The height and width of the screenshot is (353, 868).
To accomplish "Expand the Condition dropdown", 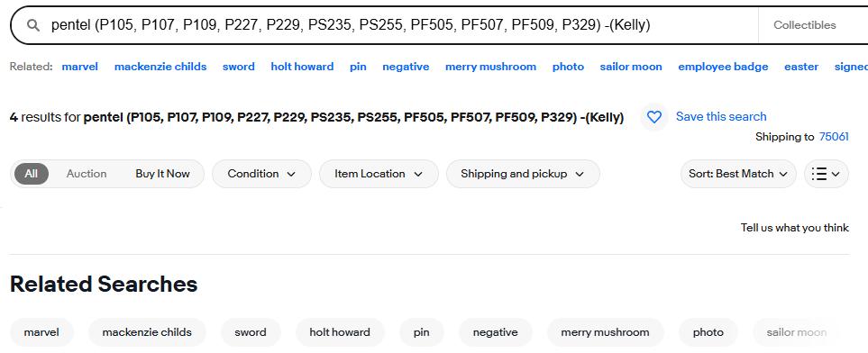I will tap(261, 174).
